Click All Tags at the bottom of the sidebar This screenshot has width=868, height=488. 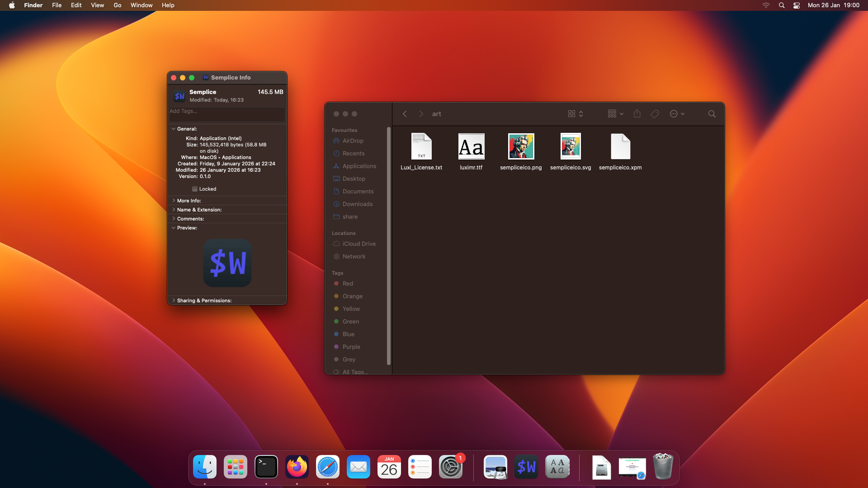pyautogui.click(x=355, y=371)
